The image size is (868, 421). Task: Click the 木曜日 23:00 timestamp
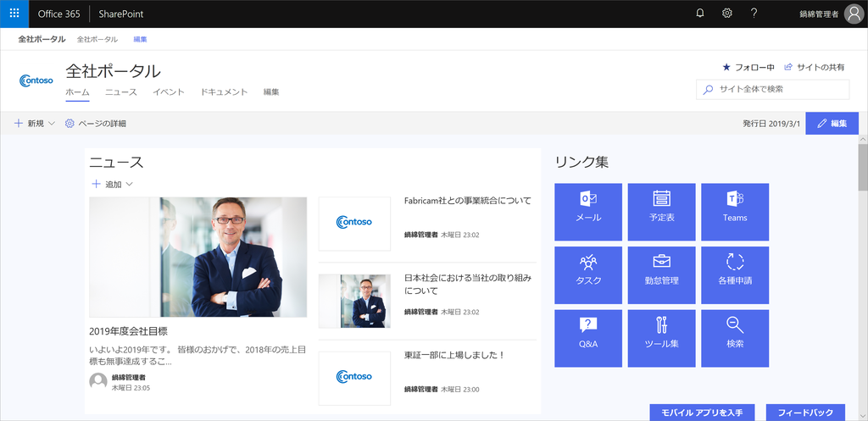(460, 390)
